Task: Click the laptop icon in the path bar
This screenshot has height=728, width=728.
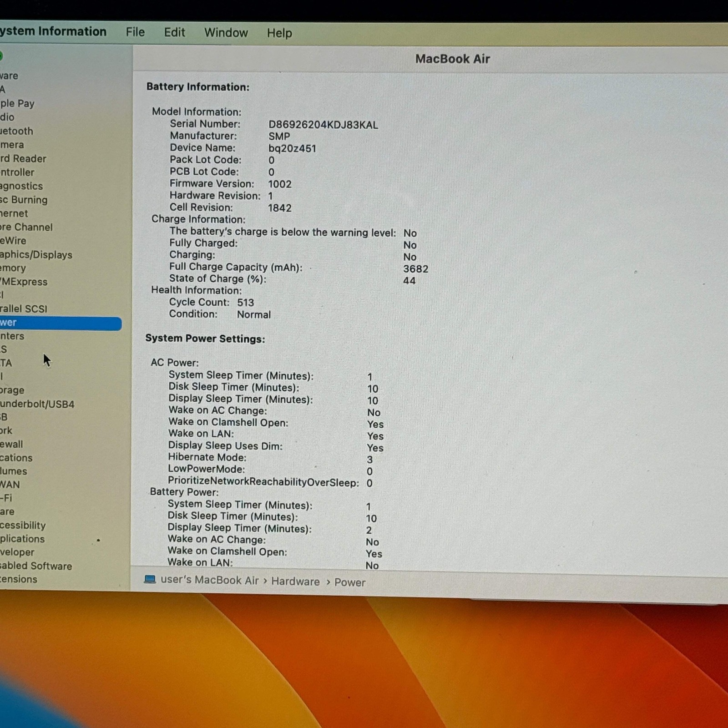Action: (150, 579)
